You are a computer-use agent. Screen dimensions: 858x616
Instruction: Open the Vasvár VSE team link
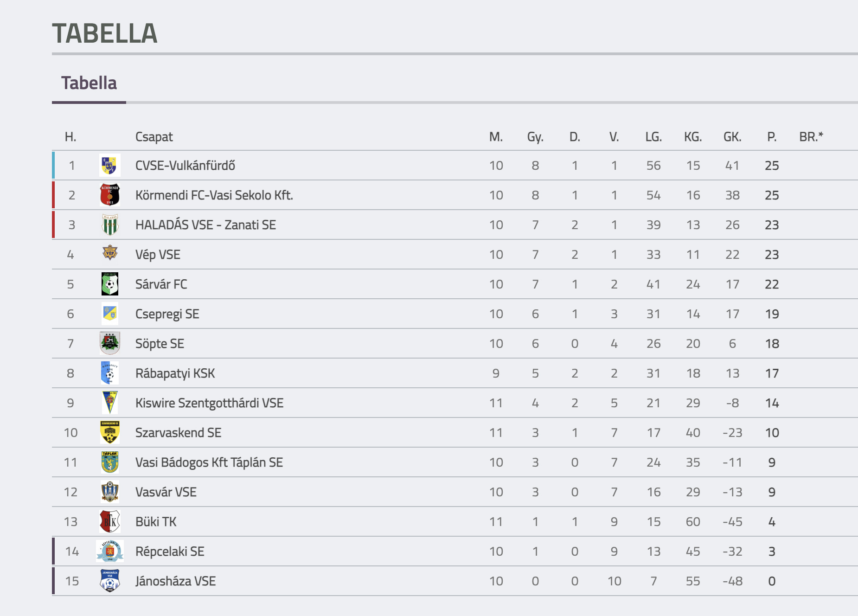tap(166, 492)
